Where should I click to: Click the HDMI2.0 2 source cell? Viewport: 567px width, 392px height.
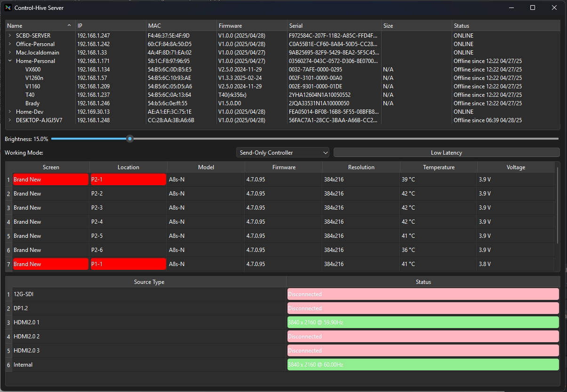coord(149,337)
